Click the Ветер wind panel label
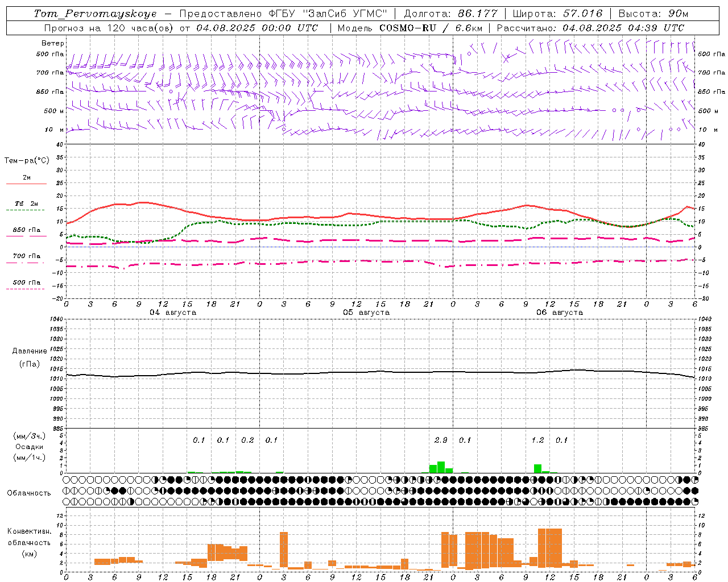Image resolution: width=728 pixels, height=582 pixels. [53, 43]
